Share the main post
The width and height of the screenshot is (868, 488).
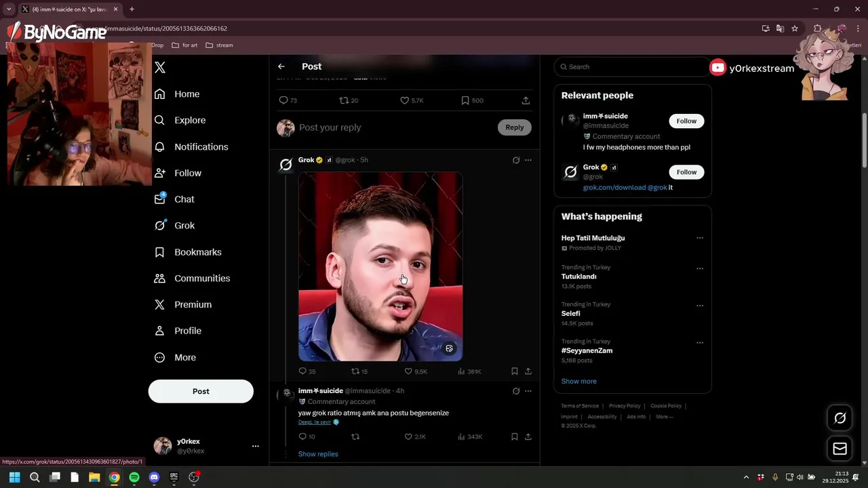click(x=526, y=100)
